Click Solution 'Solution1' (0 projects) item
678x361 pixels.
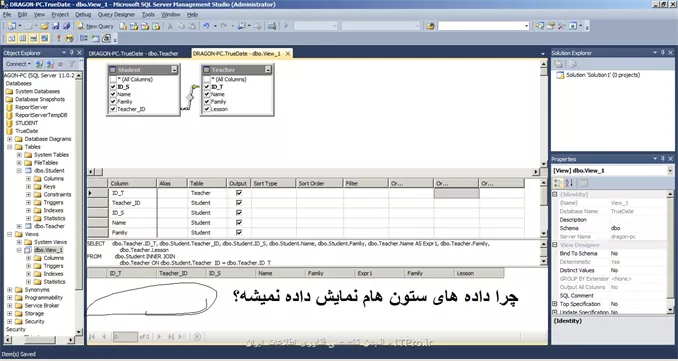[603, 75]
